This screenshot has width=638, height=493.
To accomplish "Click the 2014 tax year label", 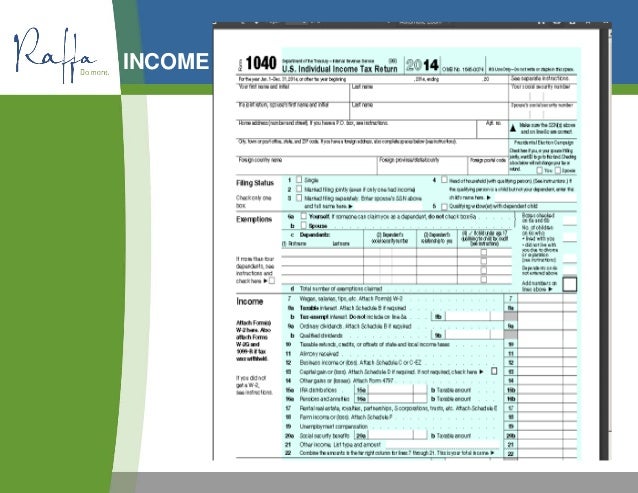I will pos(422,65).
